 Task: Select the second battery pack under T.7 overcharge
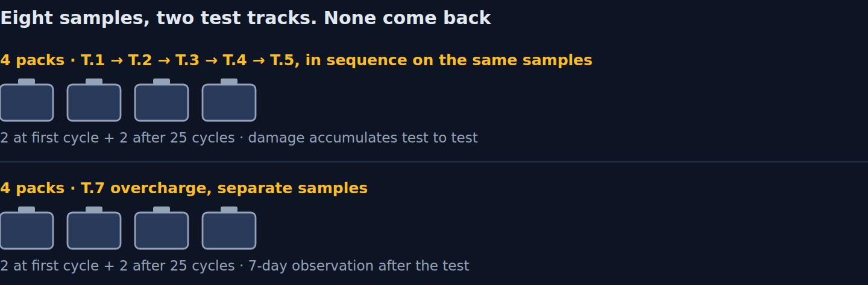(x=94, y=228)
